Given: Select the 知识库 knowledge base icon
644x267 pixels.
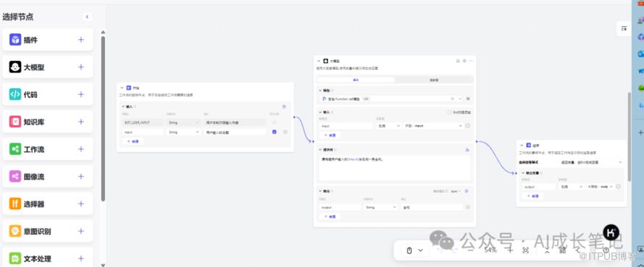Looking at the screenshot, I should coord(15,122).
